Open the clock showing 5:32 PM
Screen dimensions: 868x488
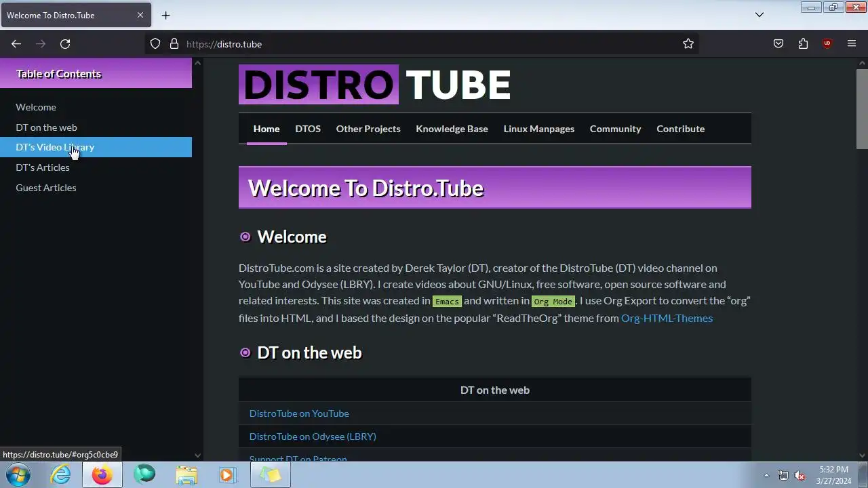(x=833, y=475)
